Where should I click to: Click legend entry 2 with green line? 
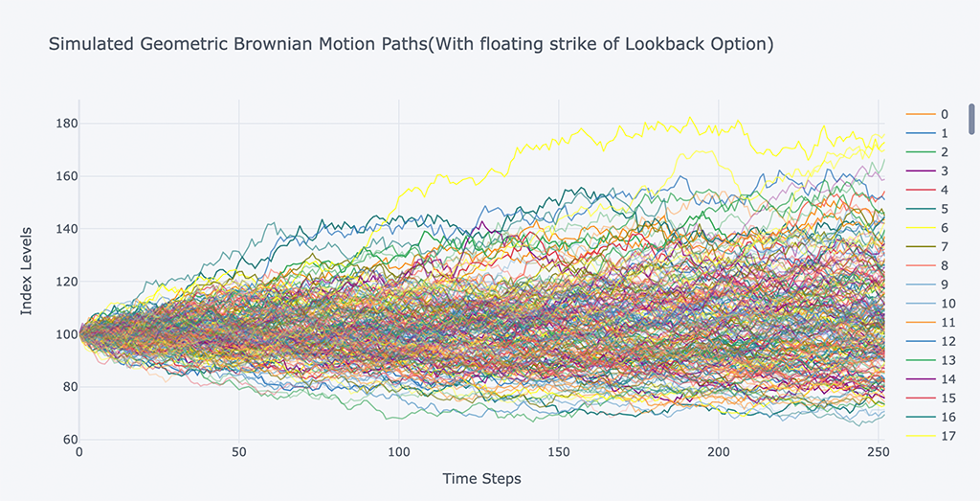(944, 152)
